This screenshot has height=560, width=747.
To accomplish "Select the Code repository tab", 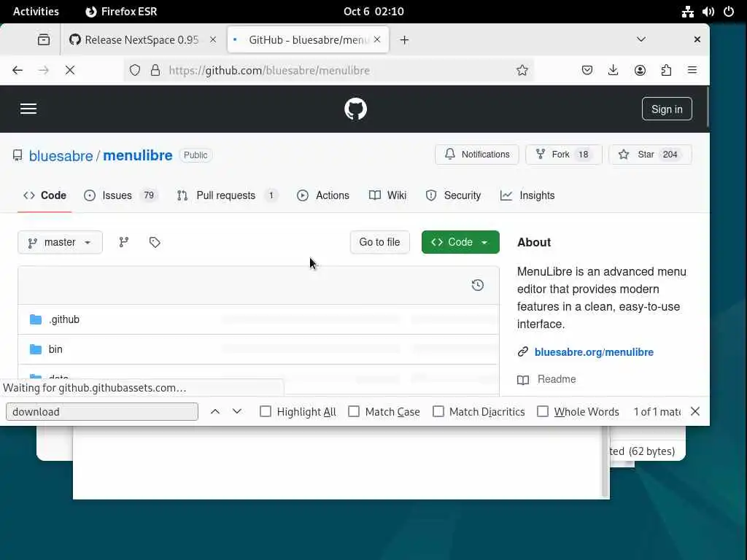I will click(44, 195).
